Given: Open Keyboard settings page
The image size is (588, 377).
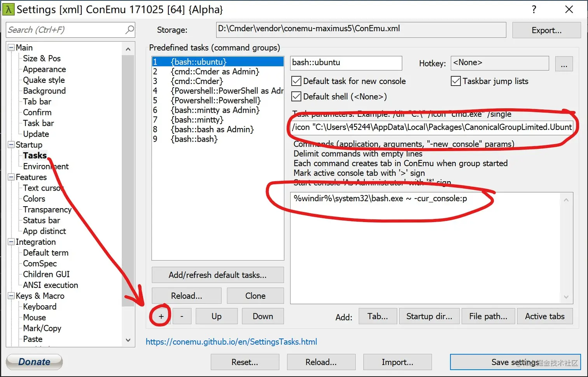Looking at the screenshot, I should coord(40,307).
